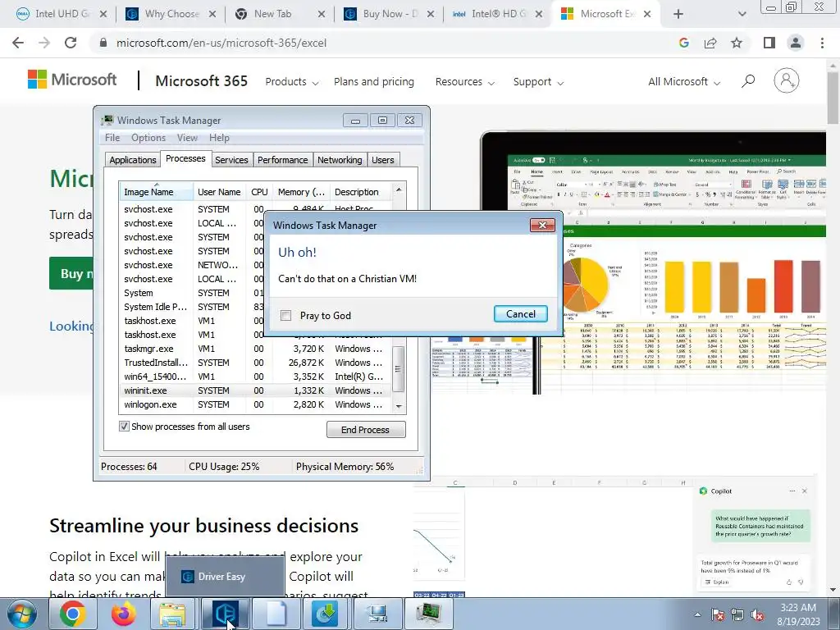Open Task Manager Help menu
840x630 pixels.
219,138
